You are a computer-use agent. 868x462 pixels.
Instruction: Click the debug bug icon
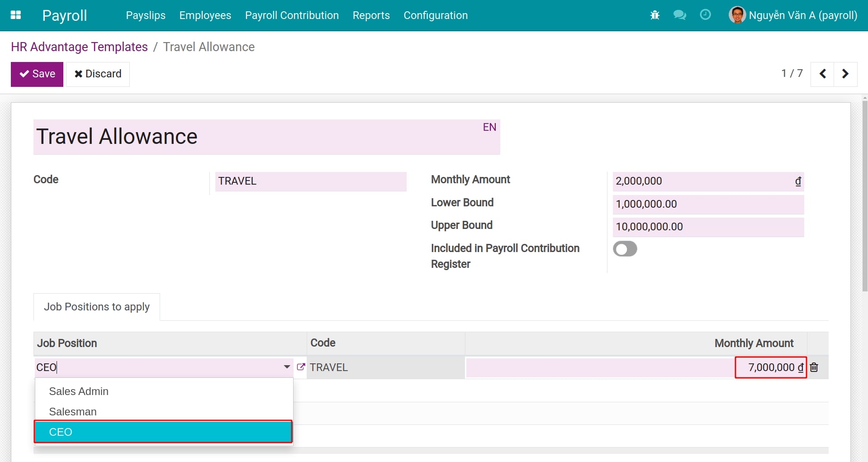click(655, 15)
